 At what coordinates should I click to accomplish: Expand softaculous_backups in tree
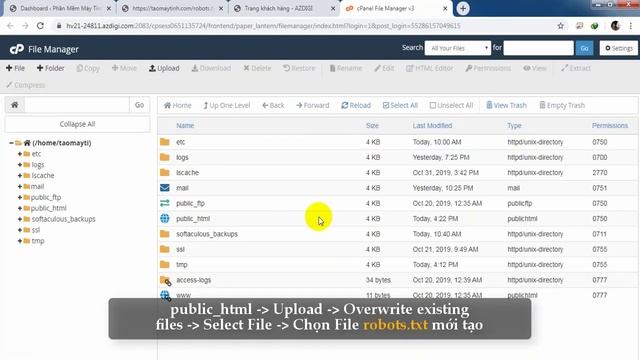click(20, 219)
